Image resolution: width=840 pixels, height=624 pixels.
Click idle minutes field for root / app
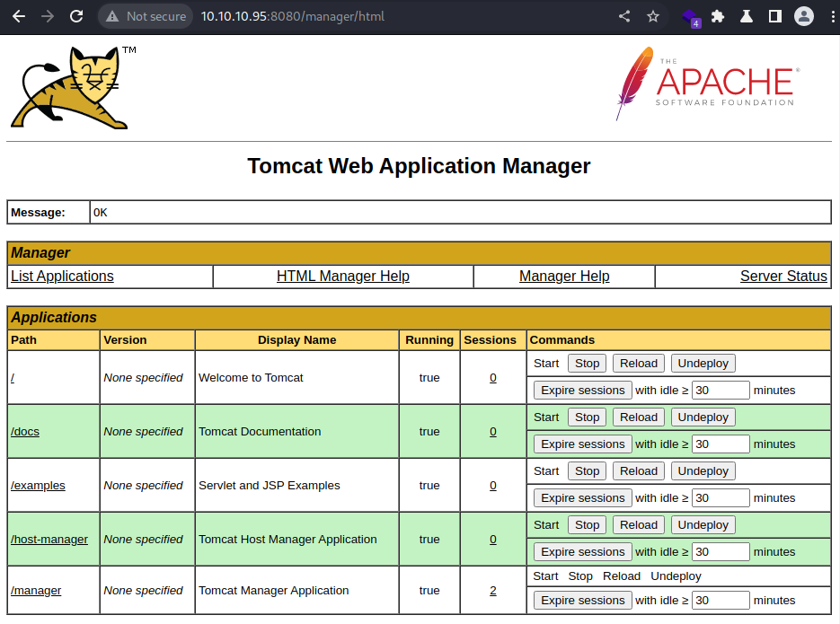(x=721, y=391)
